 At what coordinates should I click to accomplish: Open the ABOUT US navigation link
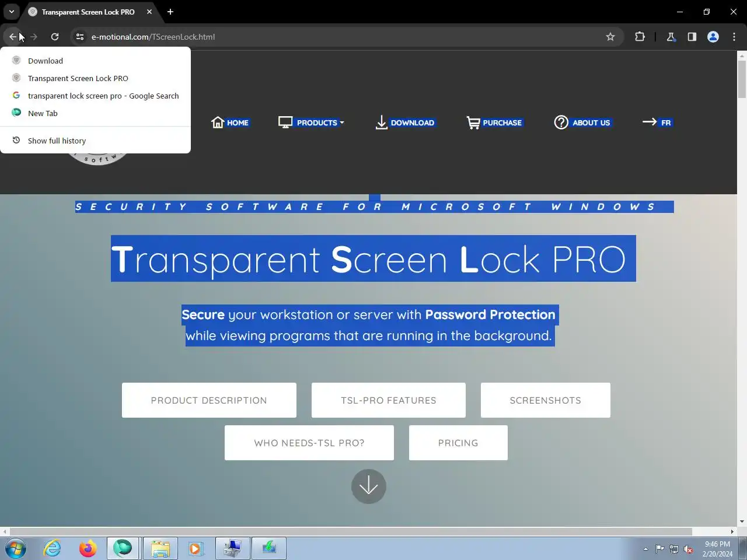[x=582, y=123]
